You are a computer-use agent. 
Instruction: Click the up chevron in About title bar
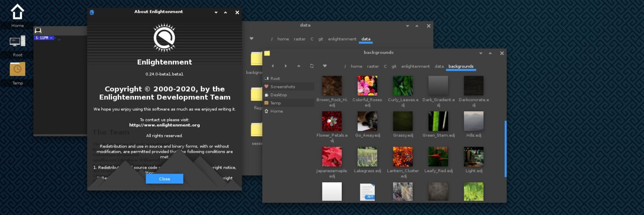226,12
